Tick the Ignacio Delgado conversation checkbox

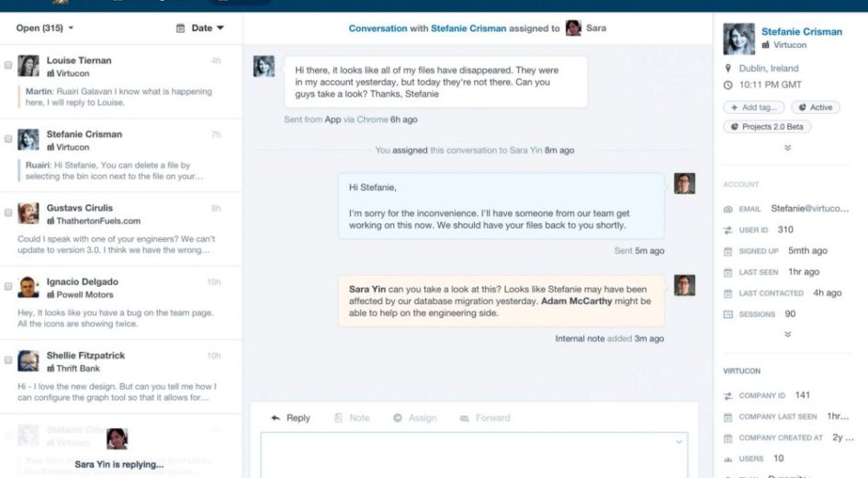[8, 287]
